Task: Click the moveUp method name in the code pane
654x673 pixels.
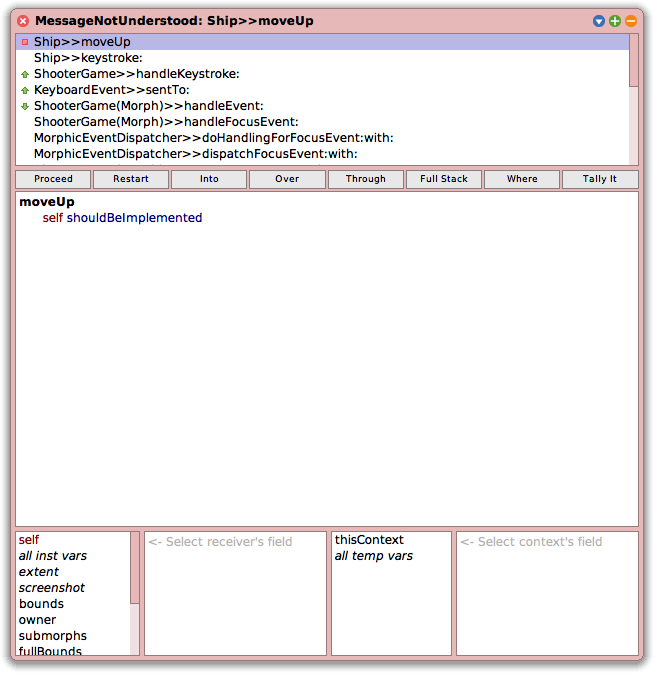Action: tap(47, 202)
